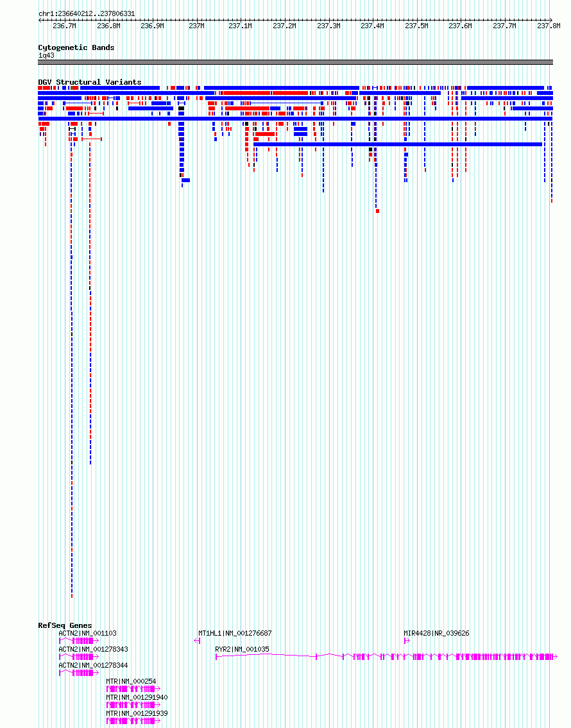The width and height of the screenshot is (571, 728).
Task: Click the MT1HL1 gene arrow glyph
Action: pyautogui.click(x=197, y=641)
